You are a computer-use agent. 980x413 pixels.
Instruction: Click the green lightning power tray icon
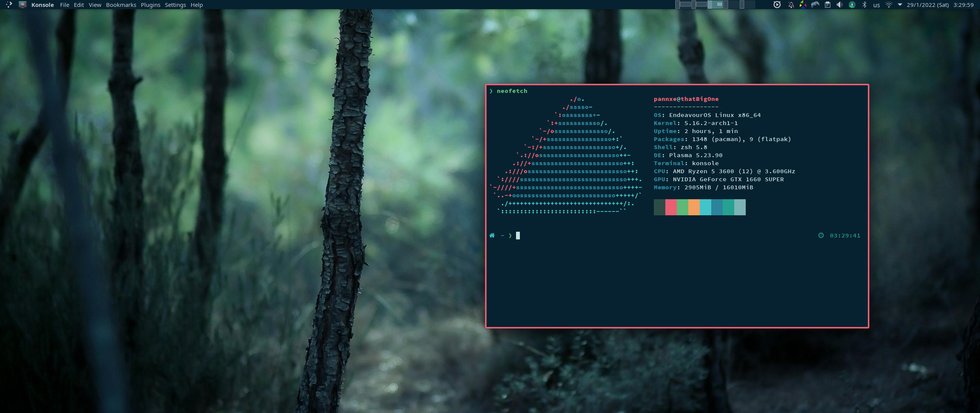pos(852,5)
